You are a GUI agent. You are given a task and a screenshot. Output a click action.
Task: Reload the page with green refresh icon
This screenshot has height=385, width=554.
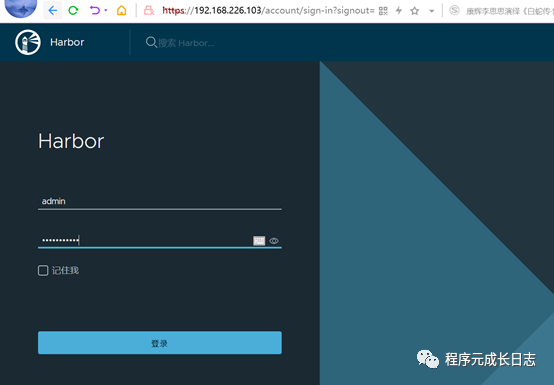[73, 11]
